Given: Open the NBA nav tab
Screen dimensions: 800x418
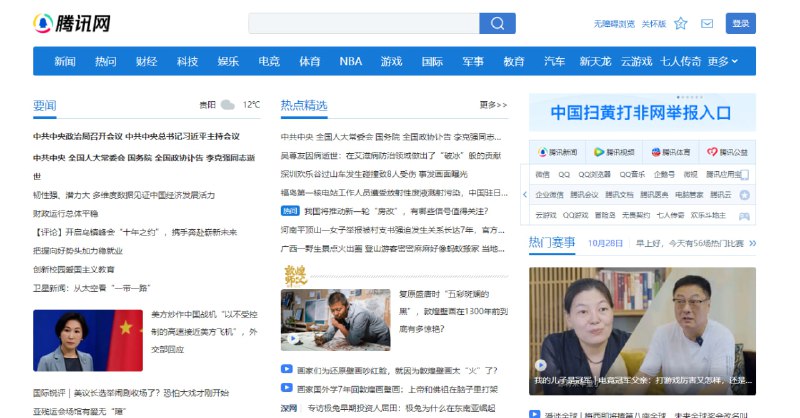Looking at the screenshot, I should pos(351,61).
